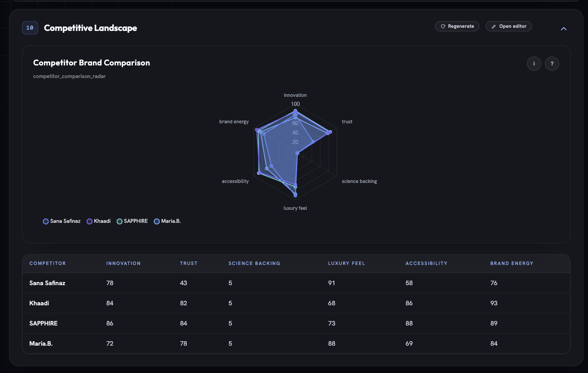Select the Sana Safinaz table row name
This screenshot has height=373, width=588.
coord(47,283)
